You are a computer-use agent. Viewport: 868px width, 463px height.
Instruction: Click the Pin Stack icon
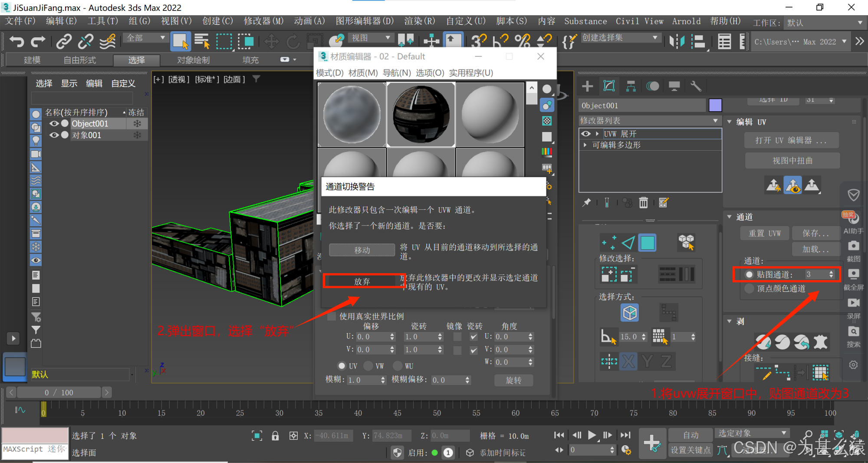click(x=587, y=202)
